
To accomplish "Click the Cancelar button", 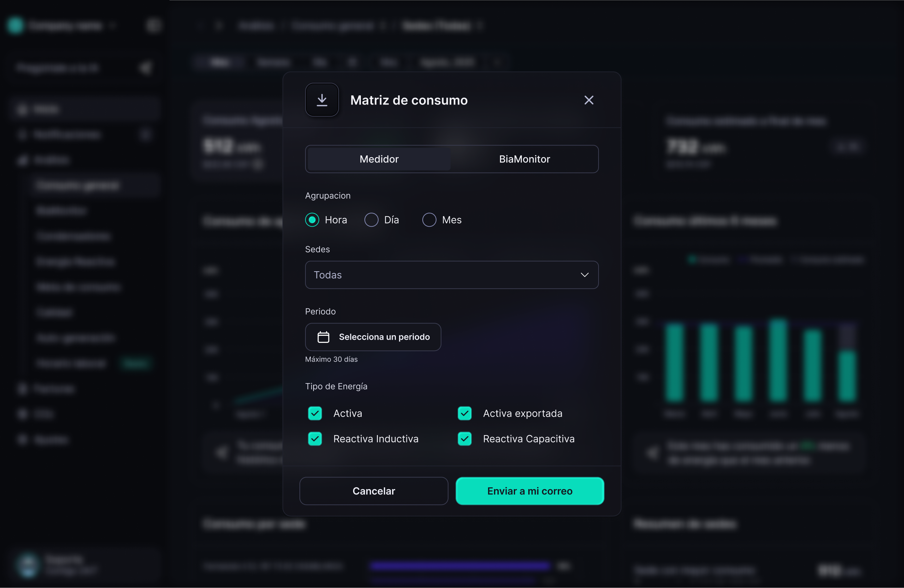I will tap(373, 491).
